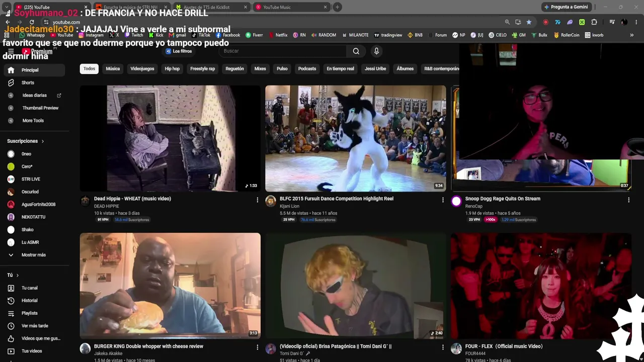Open options for Snoop Dogg Rage Quits video
The height and width of the screenshot is (362, 644).
click(x=628, y=200)
